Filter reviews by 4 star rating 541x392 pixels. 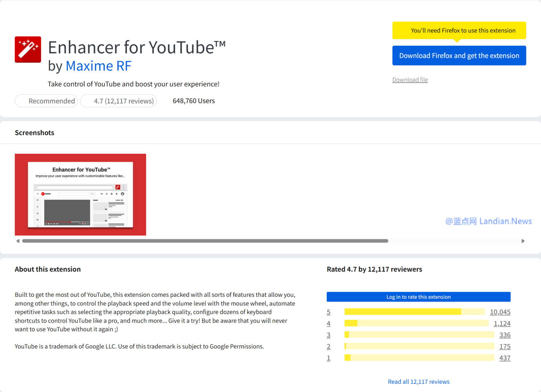(x=328, y=324)
